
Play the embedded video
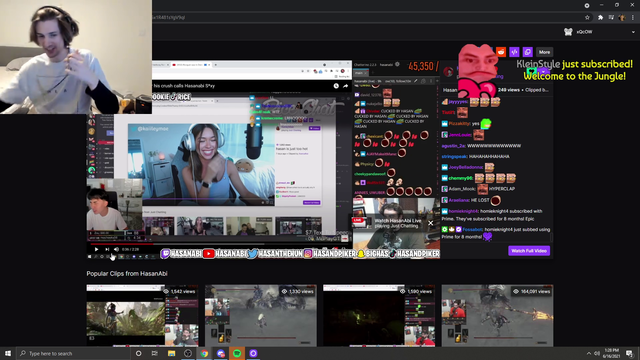pyautogui.click(x=96, y=249)
